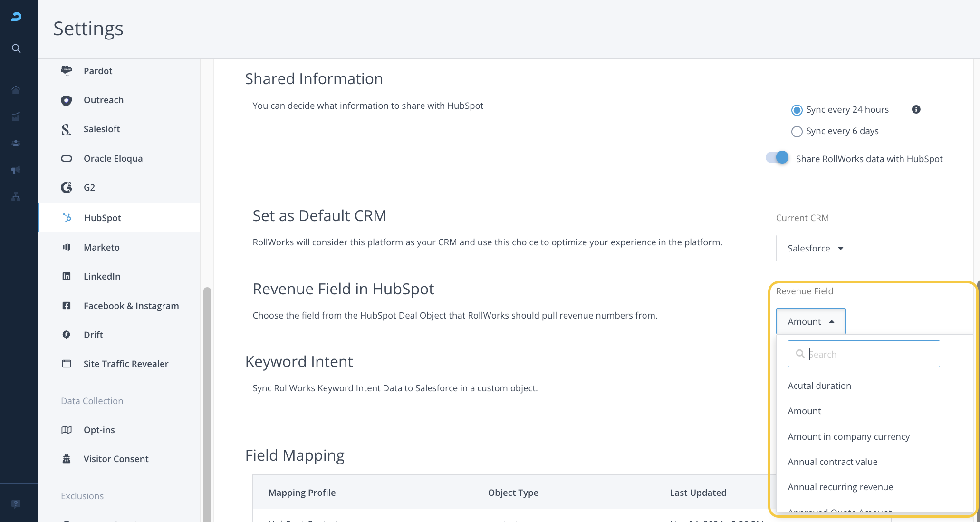
Task: Select Sync every 6 days radio
Action: click(797, 131)
